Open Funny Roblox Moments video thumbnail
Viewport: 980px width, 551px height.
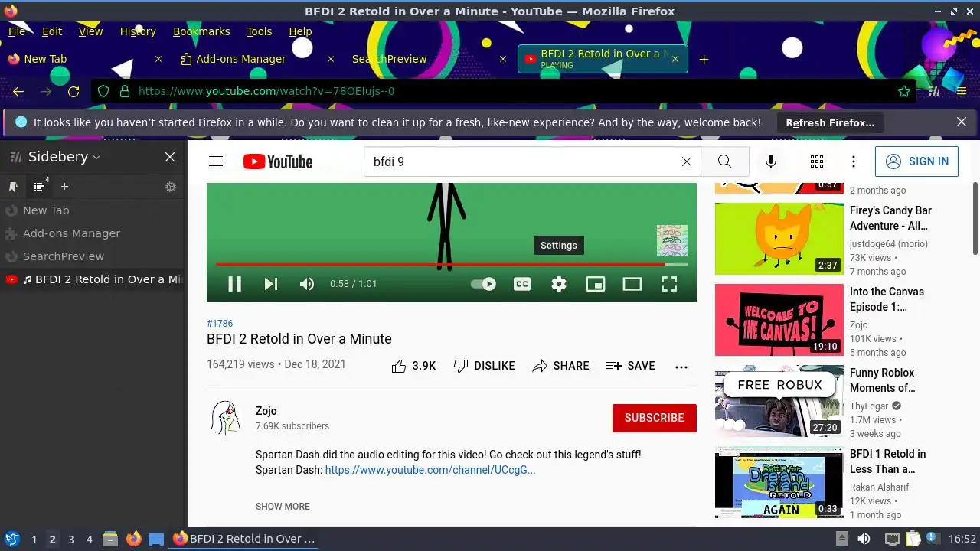(x=779, y=401)
